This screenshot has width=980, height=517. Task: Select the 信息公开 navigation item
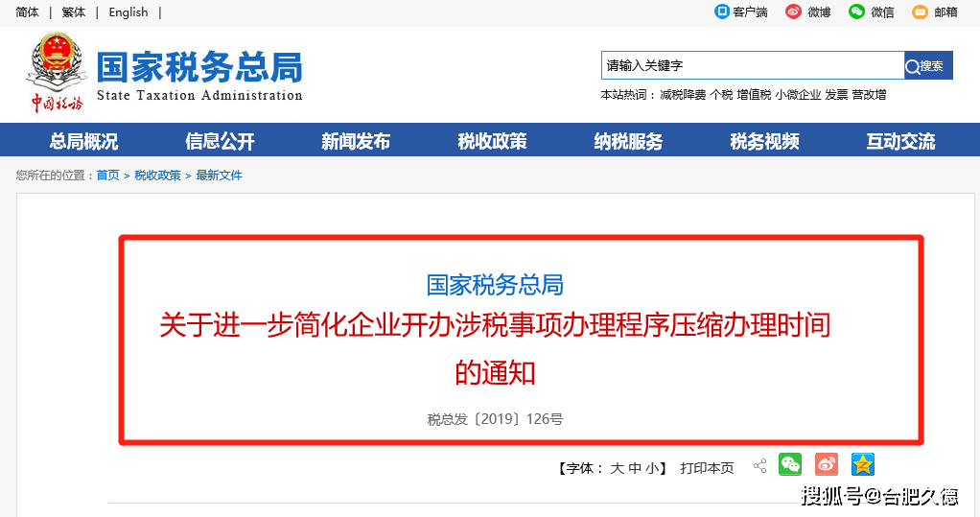point(220,141)
